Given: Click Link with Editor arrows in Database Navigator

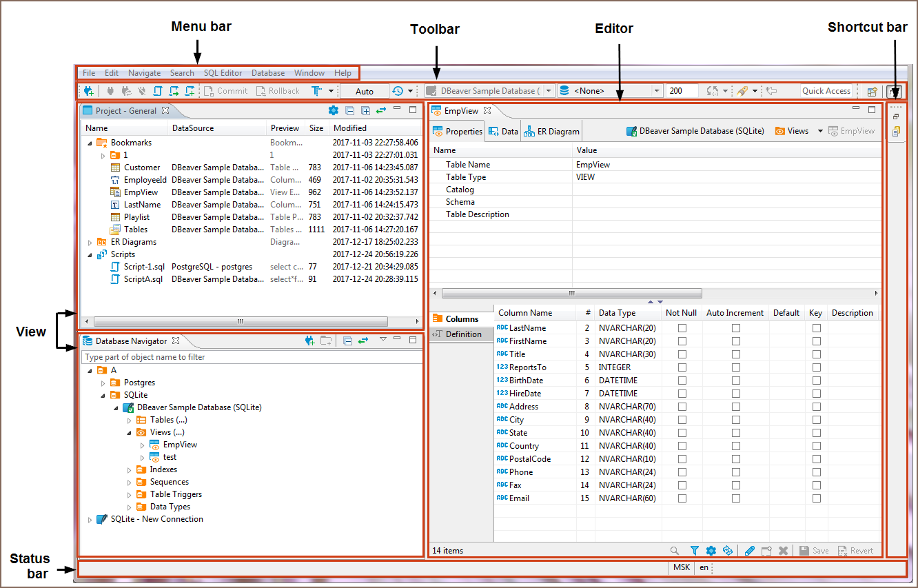Looking at the screenshot, I should (x=363, y=340).
